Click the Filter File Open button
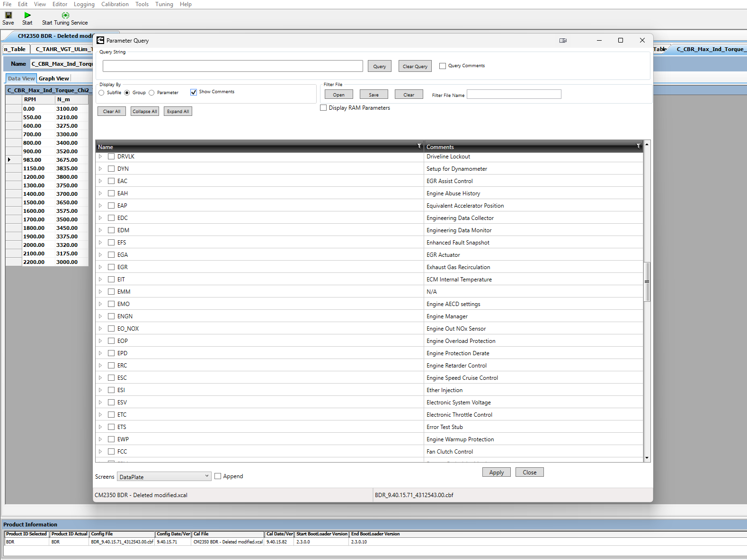This screenshot has width=747, height=560. click(x=339, y=95)
